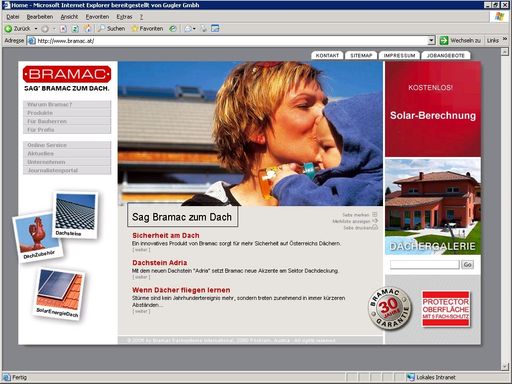
Task: Click the Protector Oberfläche banner
Action: tap(446, 309)
